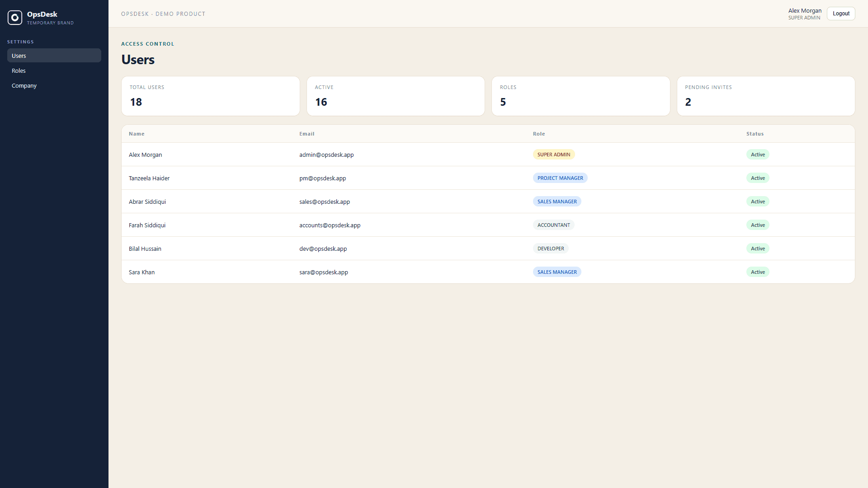The image size is (868, 488).
Task: Click Sara Khan's Sales Manager badge
Action: (557, 272)
